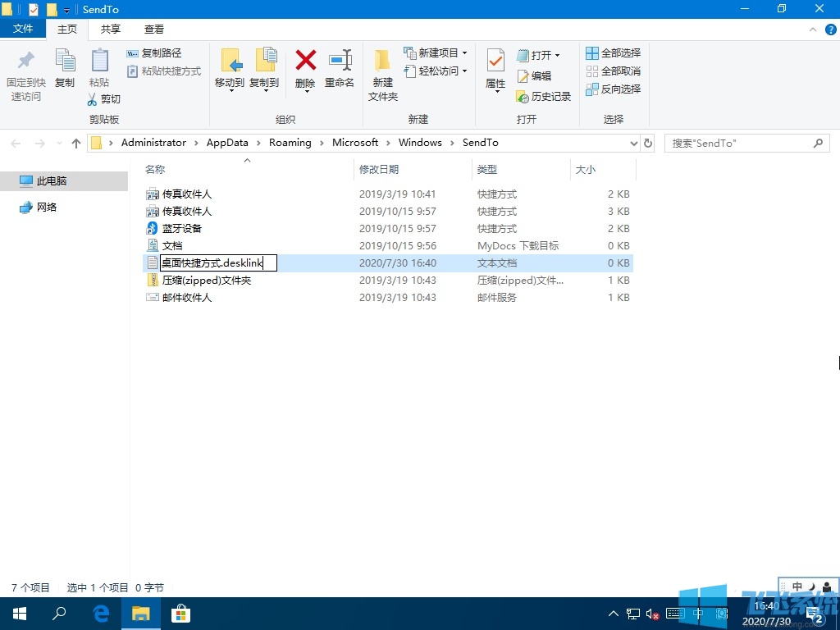Click the 粘贴 (Paste) icon
840x630 pixels.
(x=99, y=70)
